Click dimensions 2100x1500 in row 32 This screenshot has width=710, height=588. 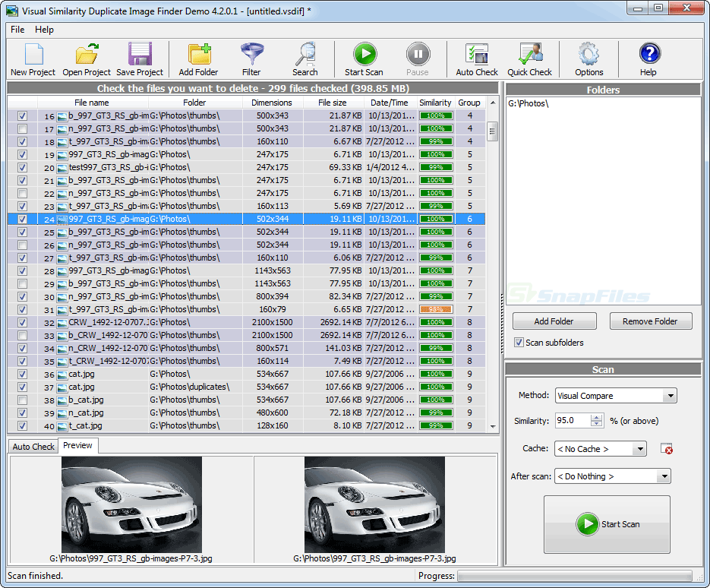(x=272, y=323)
